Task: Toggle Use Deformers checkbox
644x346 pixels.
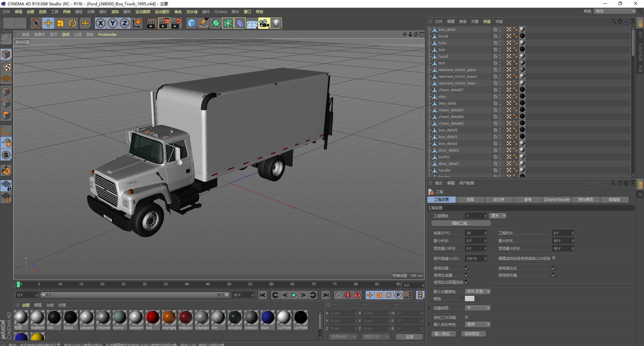Action: pyautogui.click(x=554, y=275)
